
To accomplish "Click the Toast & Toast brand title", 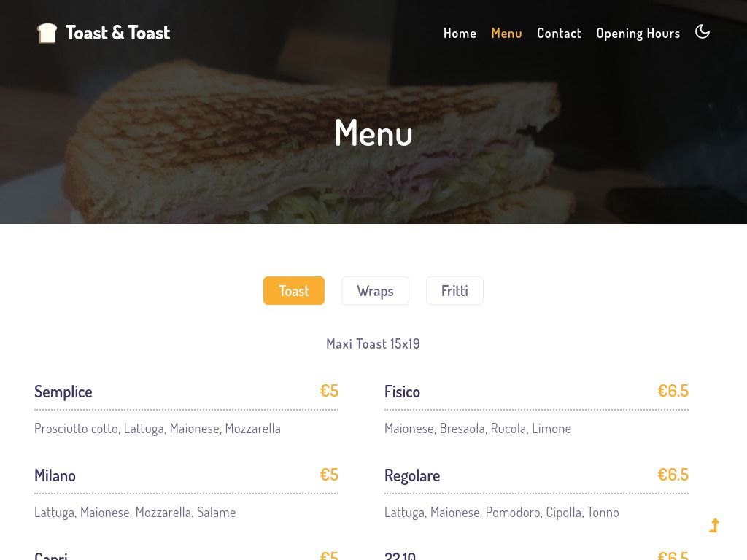I will point(117,33).
